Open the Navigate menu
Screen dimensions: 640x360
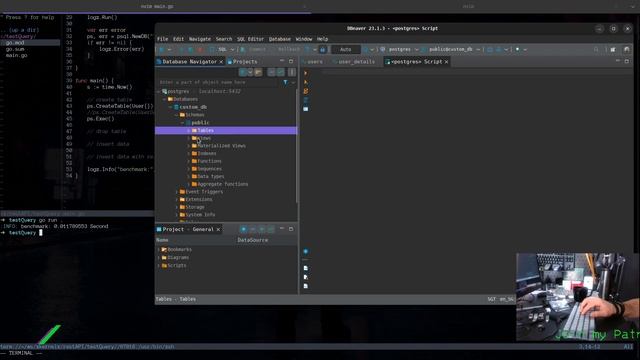pyautogui.click(x=200, y=39)
